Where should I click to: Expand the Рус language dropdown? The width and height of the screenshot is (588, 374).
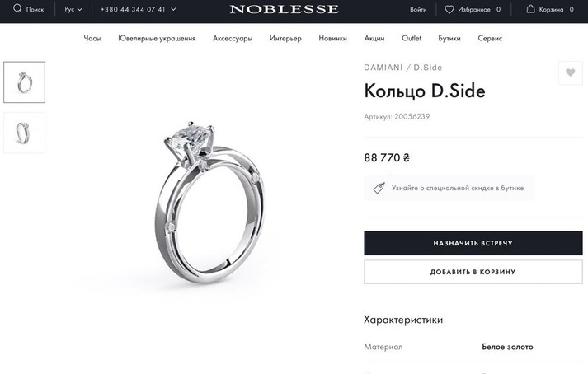point(73,10)
